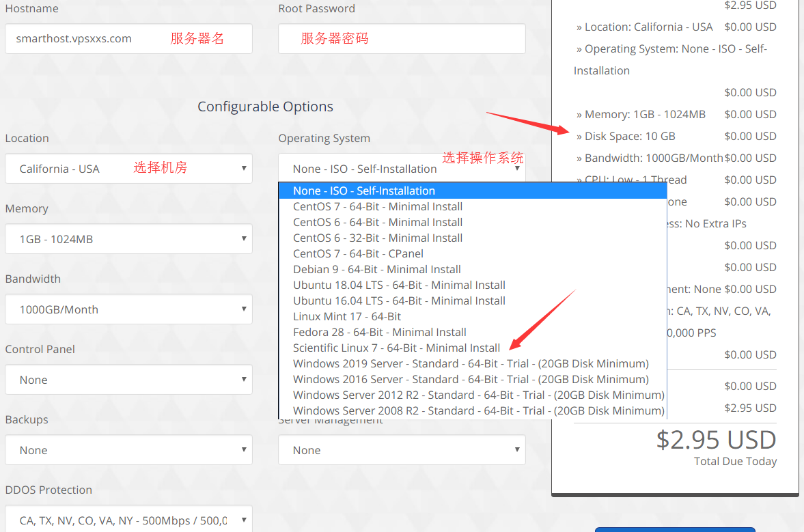This screenshot has height=532, width=804.
Task: Click the Memory dropdown arrow
Action: [x=244, y=238]
